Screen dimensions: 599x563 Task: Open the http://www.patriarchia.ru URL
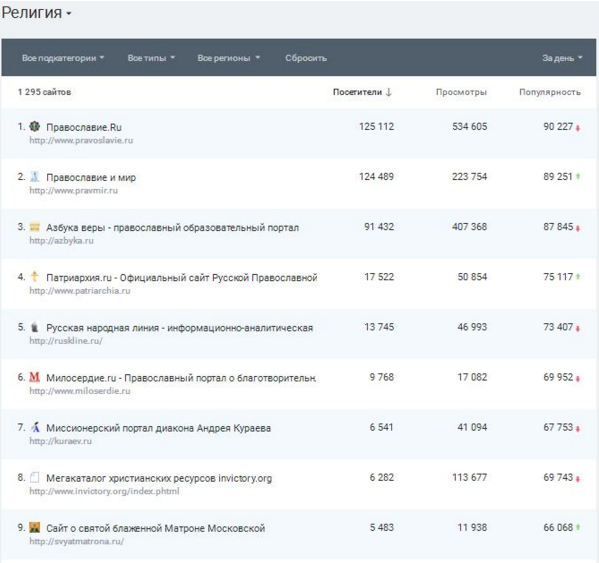(80, 291)
